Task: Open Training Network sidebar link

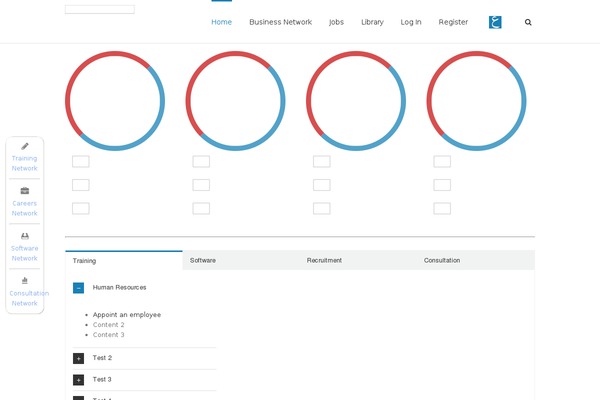Action: [24, 163]
